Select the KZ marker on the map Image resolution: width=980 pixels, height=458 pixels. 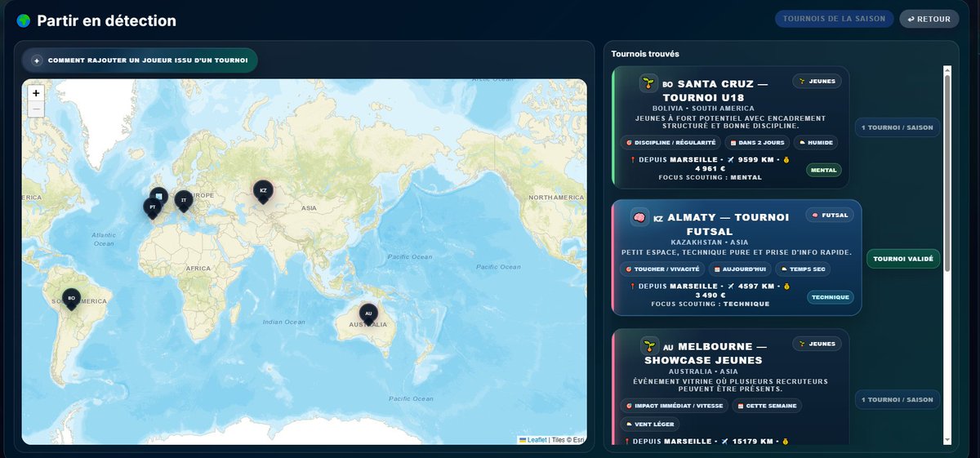pyautogui.click(x=263, y=193)
